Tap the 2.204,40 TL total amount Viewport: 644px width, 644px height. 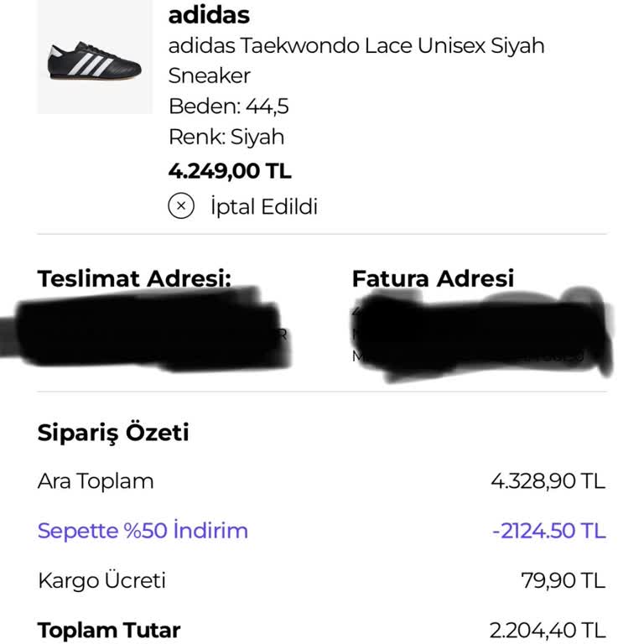[547, 630]
